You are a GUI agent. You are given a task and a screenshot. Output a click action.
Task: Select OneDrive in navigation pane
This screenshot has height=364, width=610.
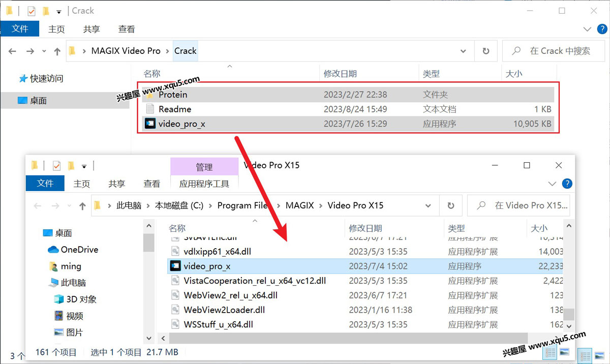tap(73, 250)
